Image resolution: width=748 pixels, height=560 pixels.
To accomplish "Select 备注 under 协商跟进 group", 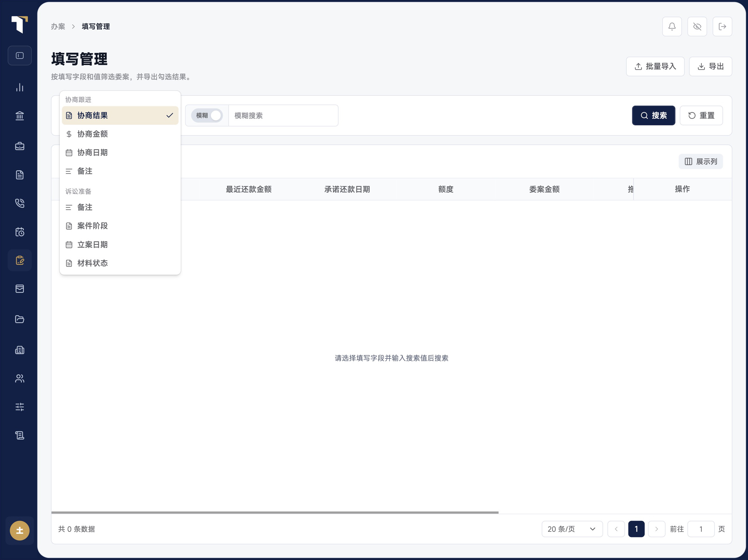I will pyautogui.click(x=120, y=171).
